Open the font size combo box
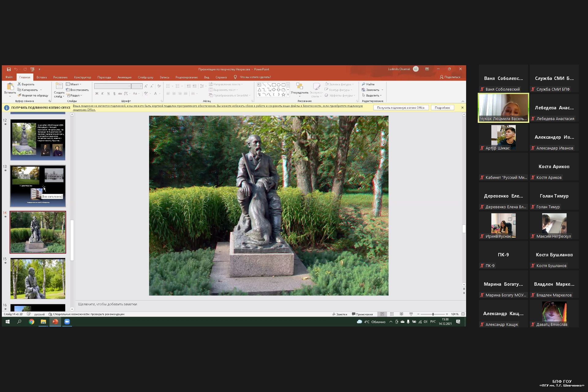The image size is (588, 392). [x=137, y=86]
